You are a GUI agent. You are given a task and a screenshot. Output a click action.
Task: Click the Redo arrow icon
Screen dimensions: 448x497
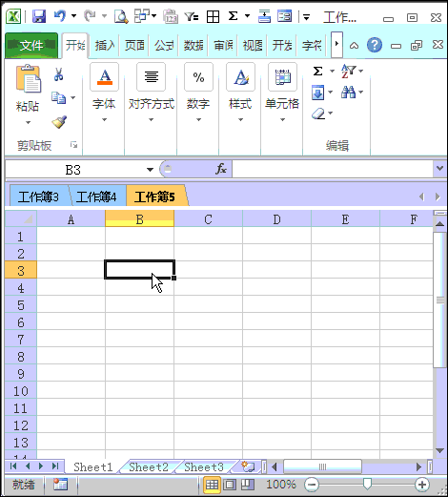tap(90, 16)
